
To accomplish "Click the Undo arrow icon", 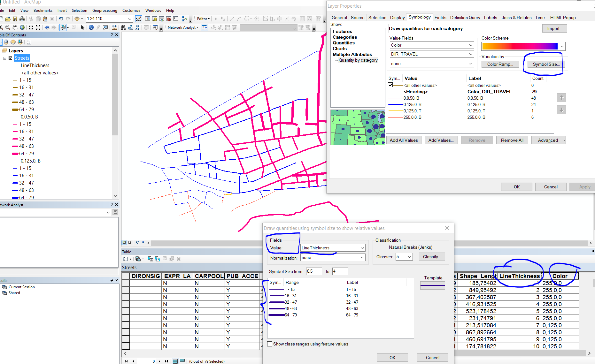I will point(61,19).
